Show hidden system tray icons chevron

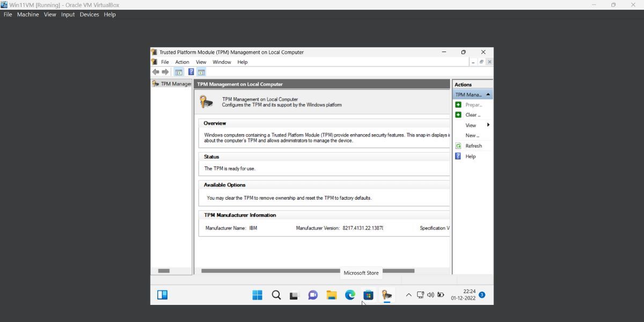pos(408,295)
